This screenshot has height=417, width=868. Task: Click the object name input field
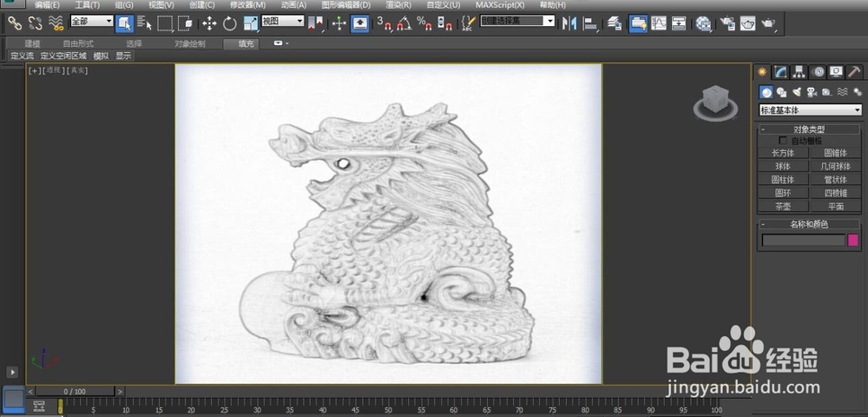[803, 240]
